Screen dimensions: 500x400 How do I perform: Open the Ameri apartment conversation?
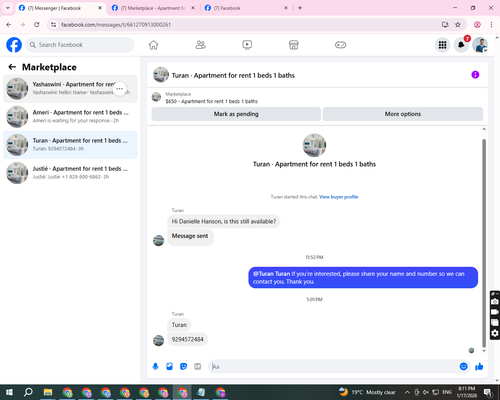click(70, 117)
